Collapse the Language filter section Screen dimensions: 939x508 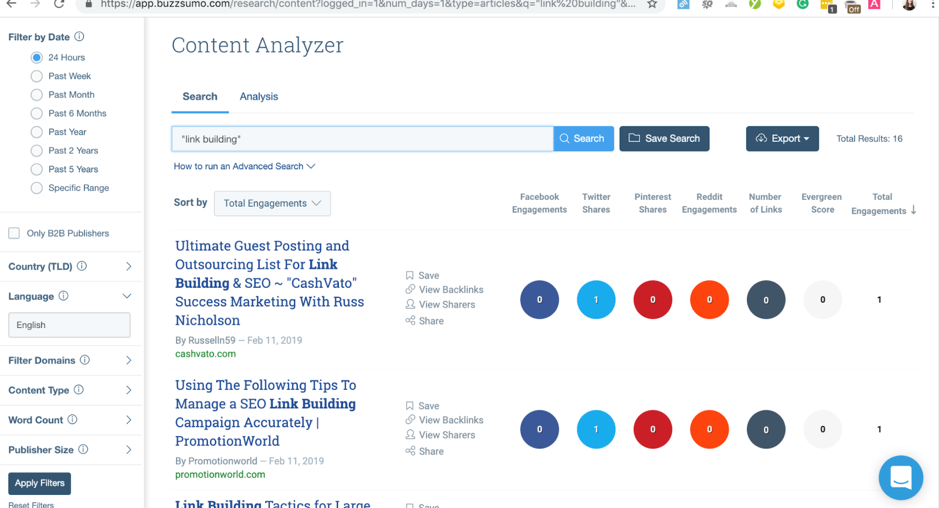click(x=127, y=296)
